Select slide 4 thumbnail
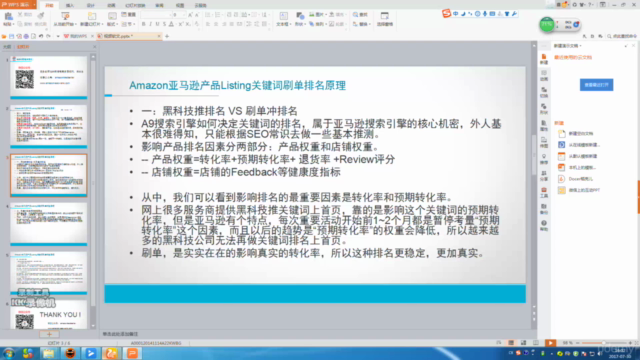Screen dimensions: 640x360 (x=49, y=224)
